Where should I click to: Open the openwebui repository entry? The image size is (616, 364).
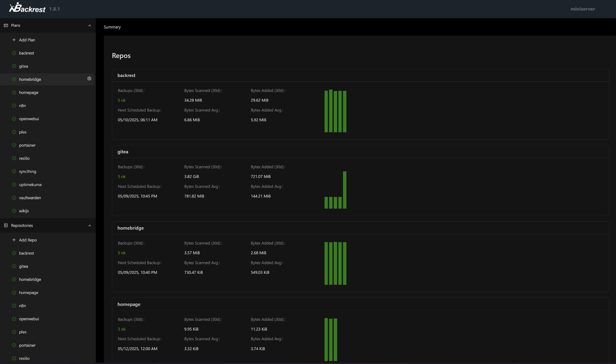(29, 319)
